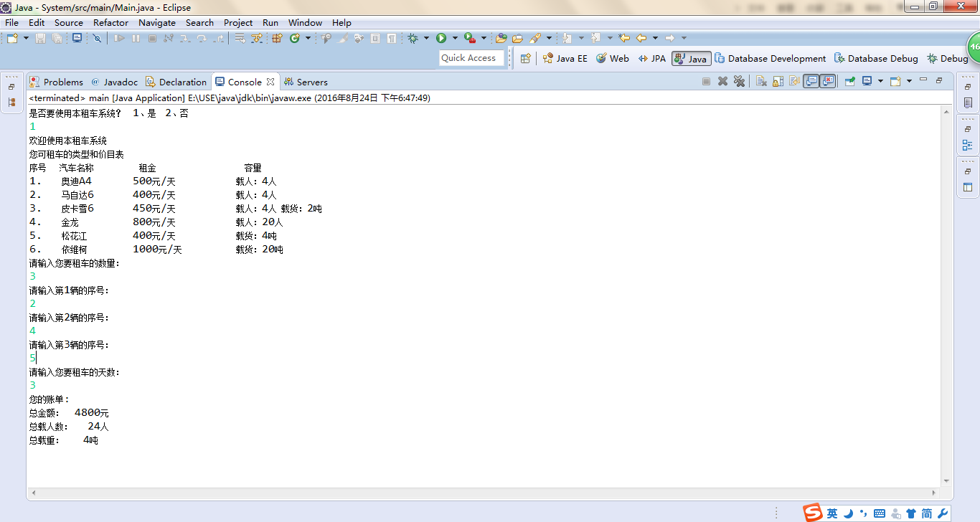
Task: Click the Skip All Breakpoints icon
Action: pos(97,38)
